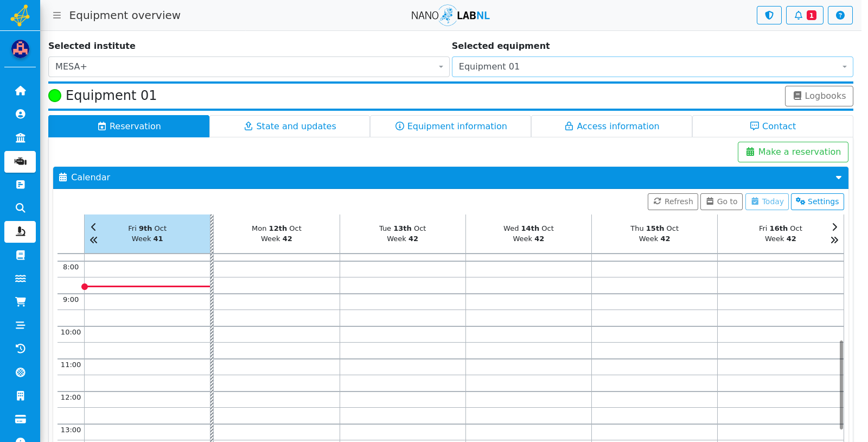The height and width of the screenshot is (442, 868).
Task: Open the Contact tab
Action: [773, 126]
